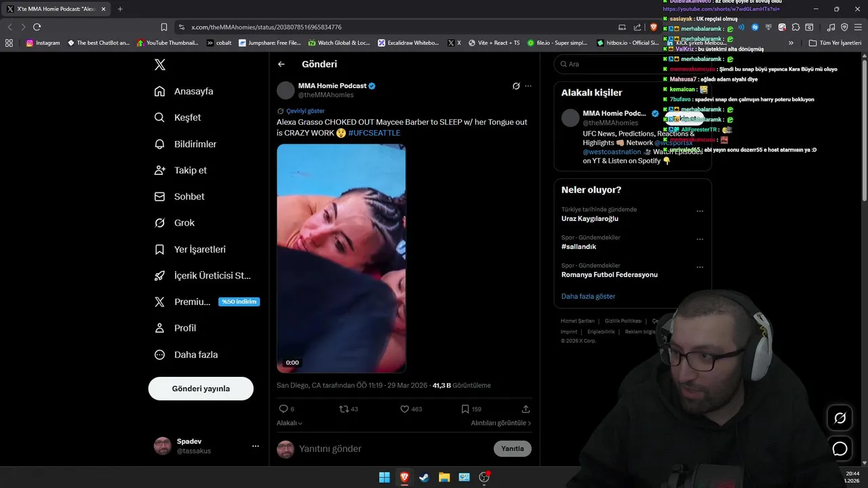The width and height of the screenshot is (868, 488).
Task: Open the Premium sidebar item
Action: pos(207,302)
